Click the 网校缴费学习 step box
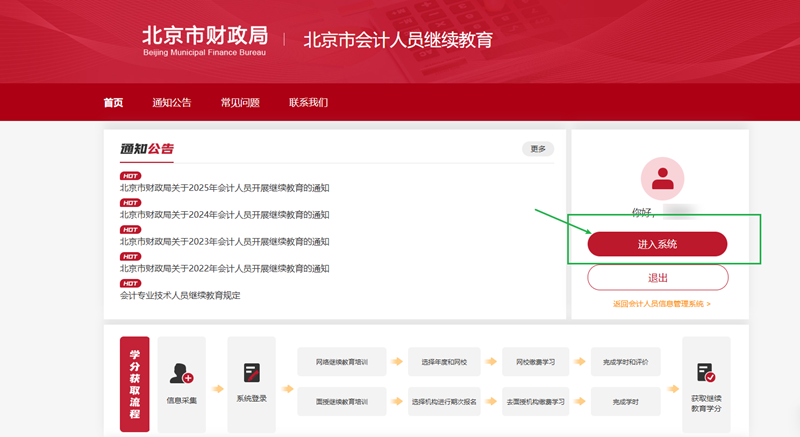The image size is (800, 437). [x=535, y=362]
